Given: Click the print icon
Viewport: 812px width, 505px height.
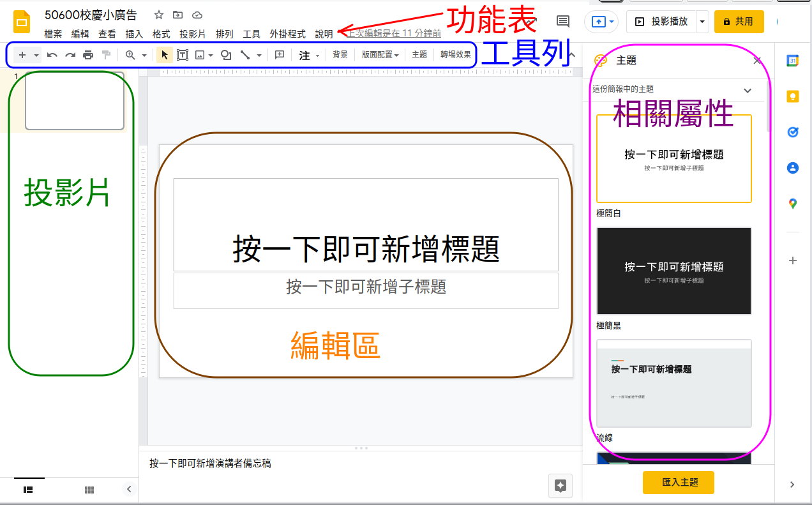Looking at the screenshot, I should coord(88,55).
